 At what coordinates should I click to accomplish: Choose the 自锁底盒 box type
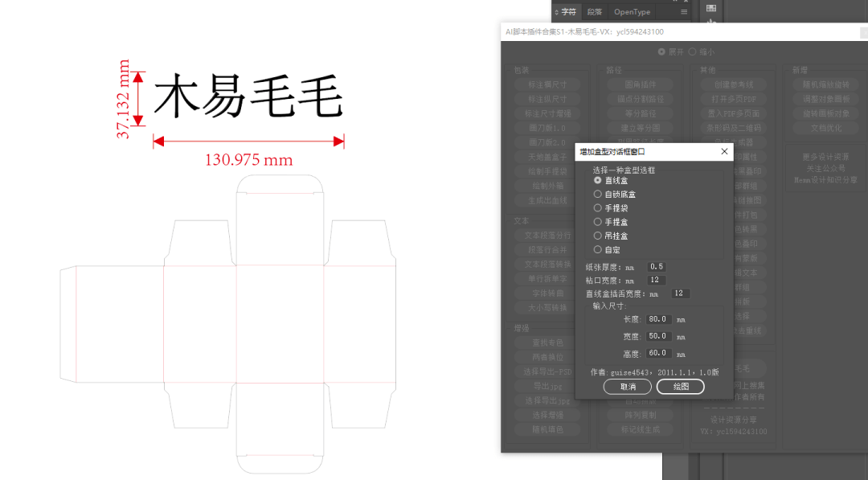tap(597, 194)
